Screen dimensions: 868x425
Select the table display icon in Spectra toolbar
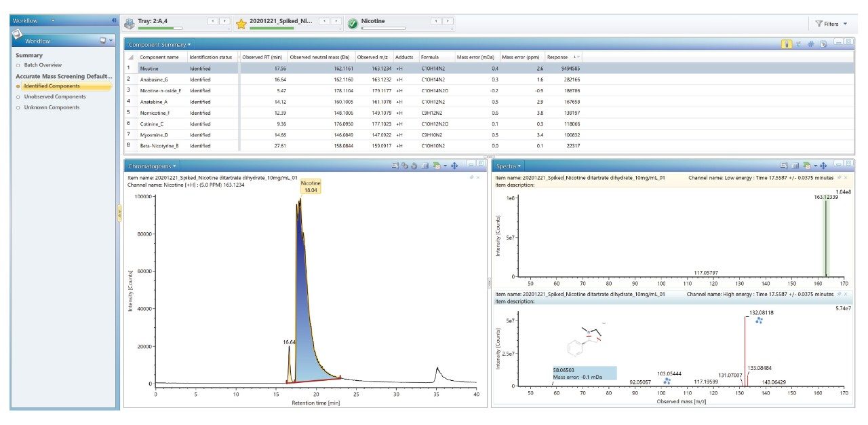pyautogui.click(x=795, y=165)
